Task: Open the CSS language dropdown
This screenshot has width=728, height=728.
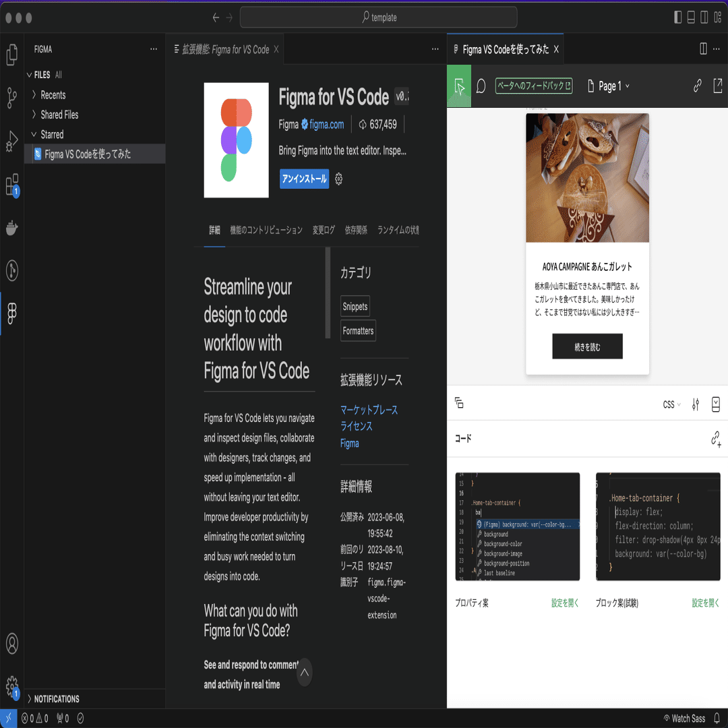Action: click(x=671, y=404)
